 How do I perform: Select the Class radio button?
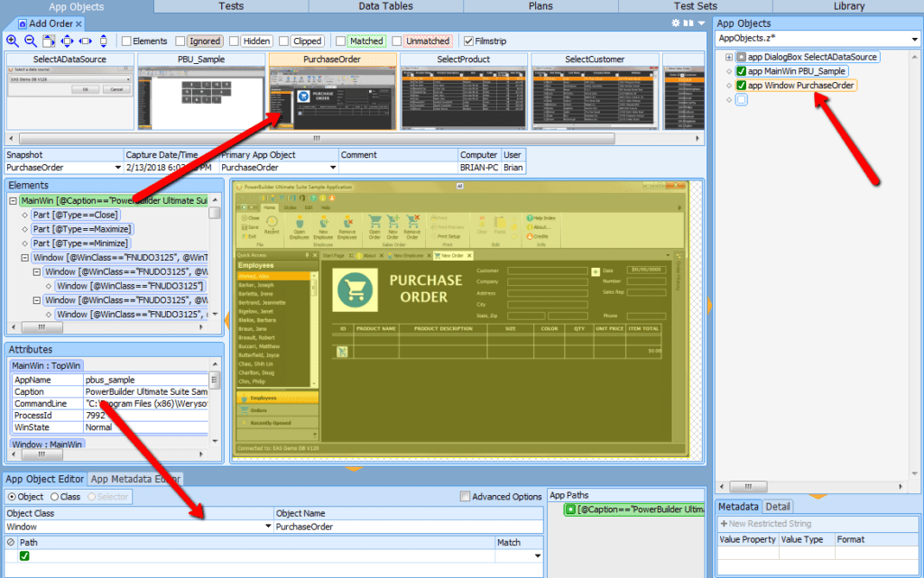pyautogui.click(x=54, y=497)
